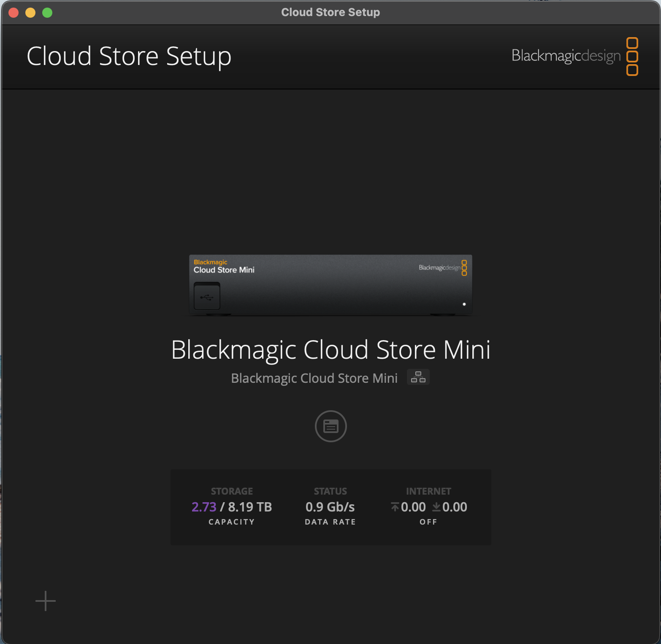Add a device with the plus icon
The height and width of the screenshot is (644, 661).
[46, 601]
